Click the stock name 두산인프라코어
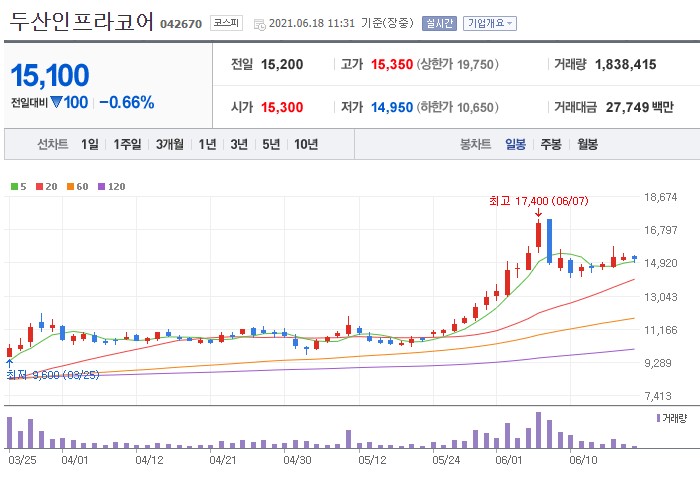Image resolution: width=700 pixels, height=481 pixels. (x=82, y=21)
